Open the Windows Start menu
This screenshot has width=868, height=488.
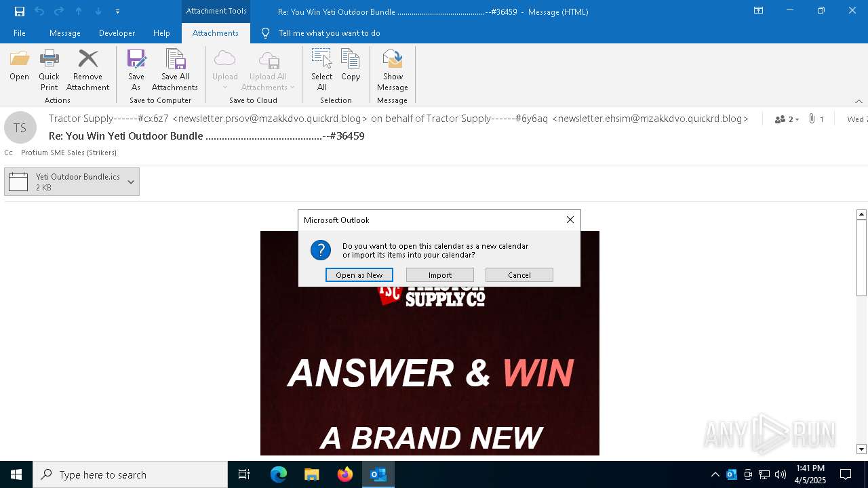(16, 474)
